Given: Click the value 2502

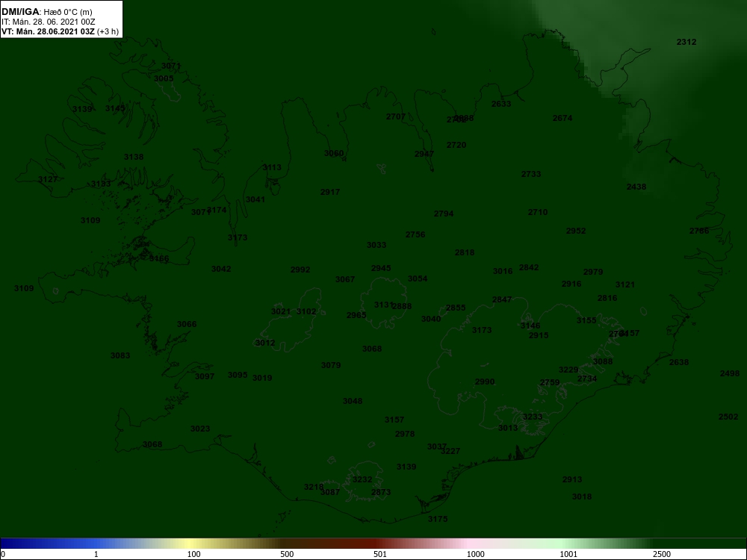Looking at the screenshot, I should (728, 417).
